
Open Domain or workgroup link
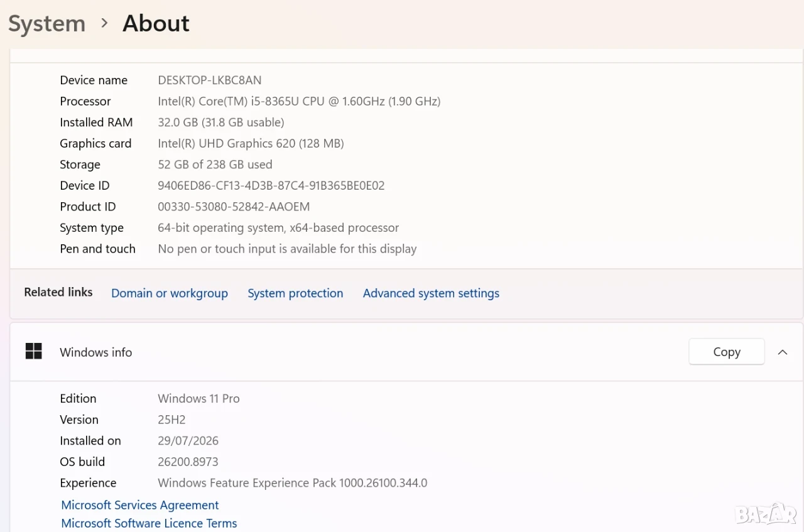170,293
